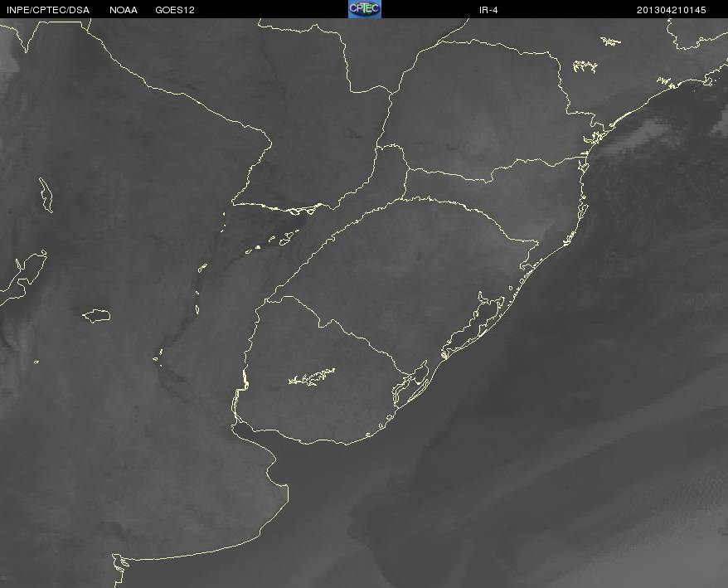
Task: Click the INPE/CPTEC/DSA header text
Action: pyautogui.click(x=48, y=10)
